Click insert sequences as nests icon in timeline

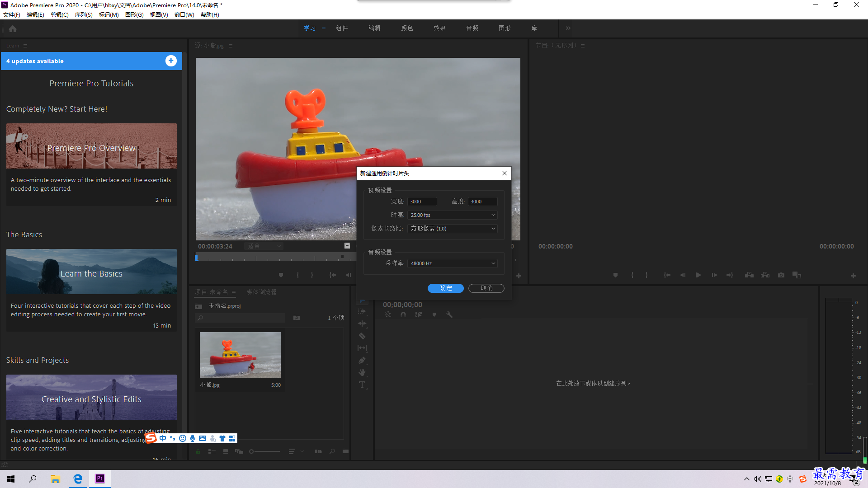coord(388,314)
